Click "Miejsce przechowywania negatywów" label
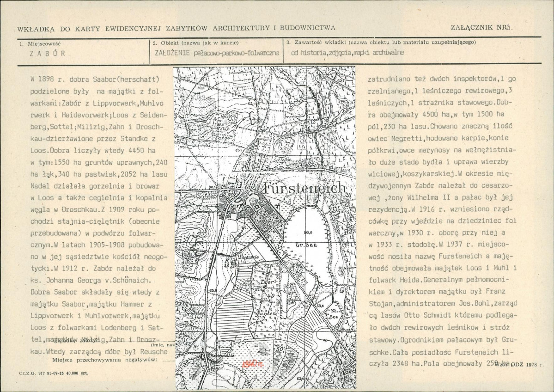This screenshot has width=554, height=392. tap(105, 359)
